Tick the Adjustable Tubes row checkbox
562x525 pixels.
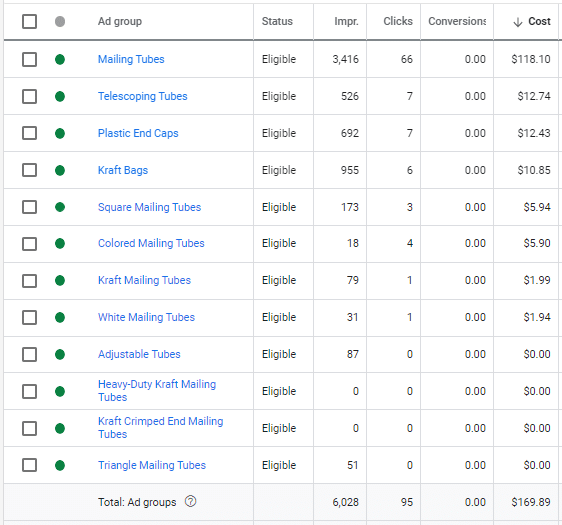coord(29,354)
